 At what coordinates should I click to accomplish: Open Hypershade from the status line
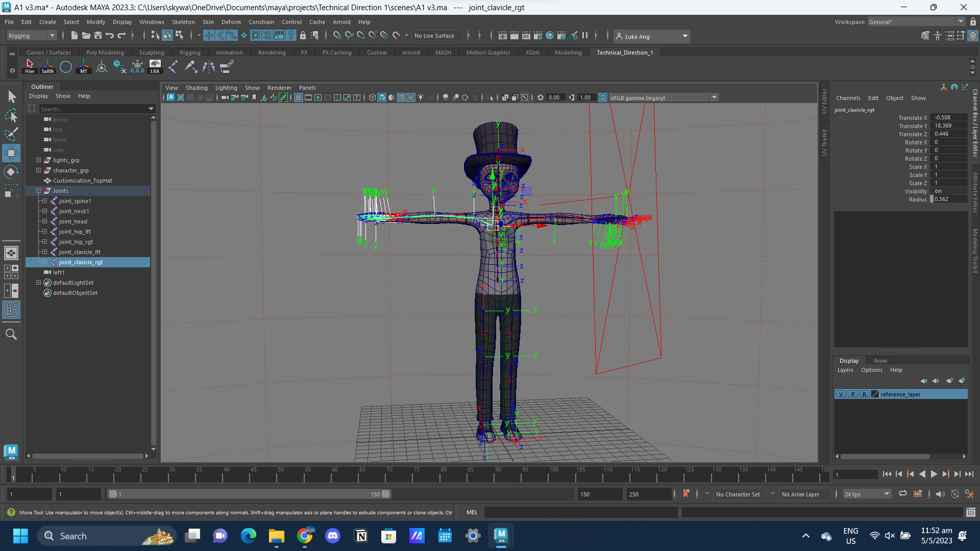click(550, 36)
